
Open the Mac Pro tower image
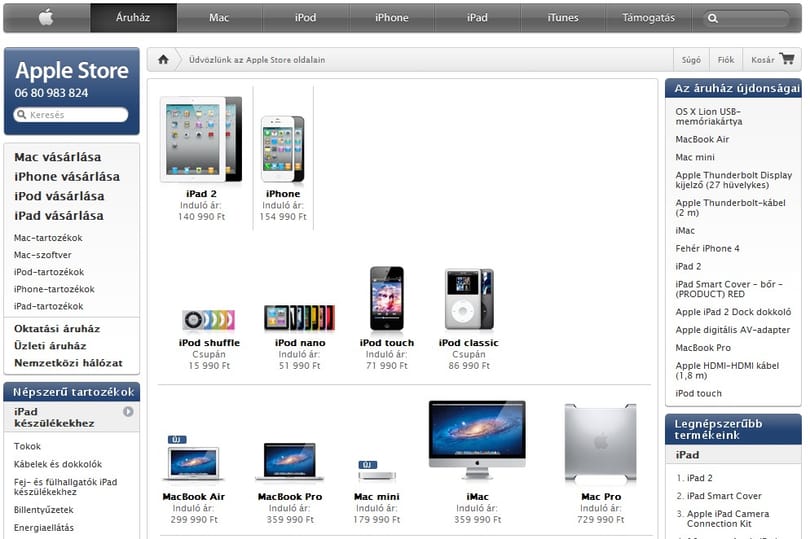click(x=601, y=443)
